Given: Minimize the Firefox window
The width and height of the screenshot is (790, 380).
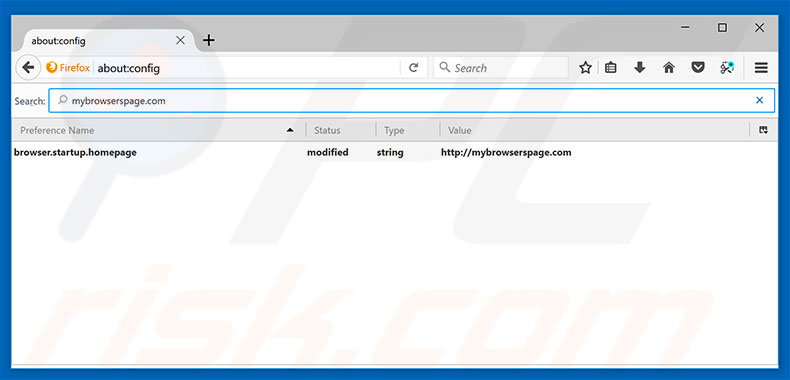Looking at the screenshot, I should [x=685, y=28].
